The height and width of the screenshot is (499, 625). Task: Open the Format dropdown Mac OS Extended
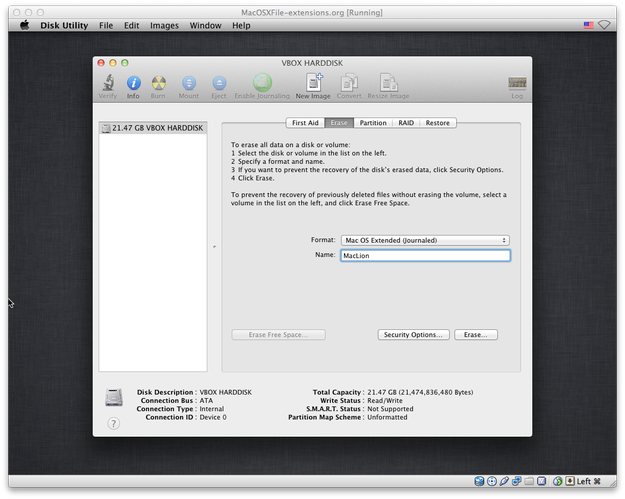[x=425, y=240]
